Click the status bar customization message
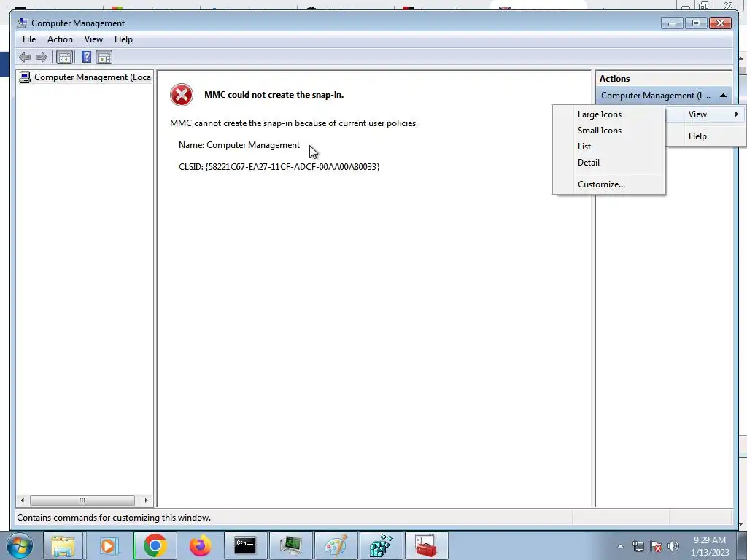 tap(114, 518)
